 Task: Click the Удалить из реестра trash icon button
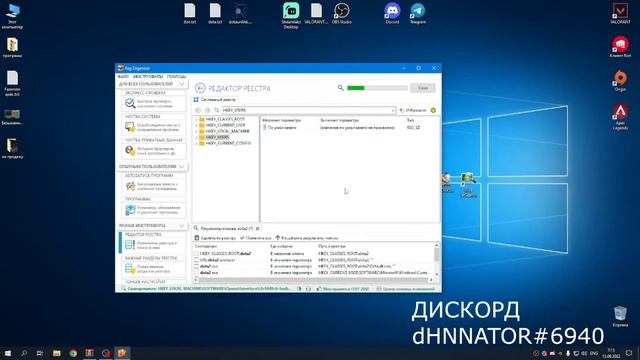click(216, 238)
